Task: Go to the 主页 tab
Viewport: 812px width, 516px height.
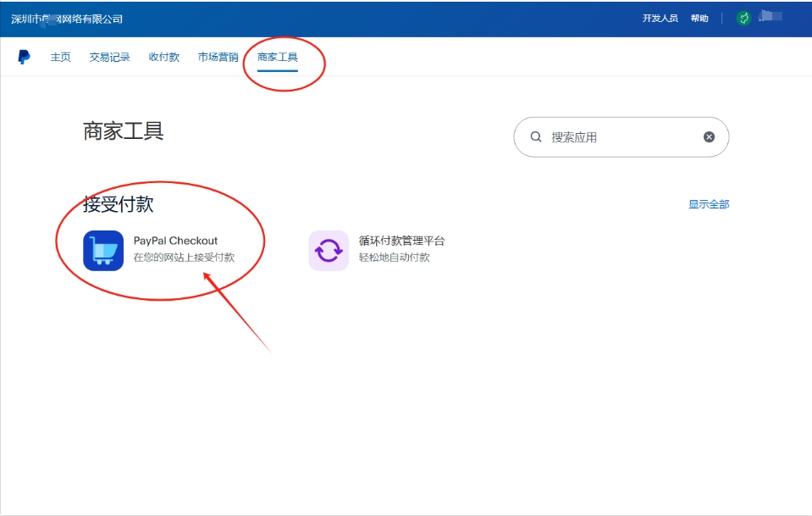Action: click(x=61, y=57)
